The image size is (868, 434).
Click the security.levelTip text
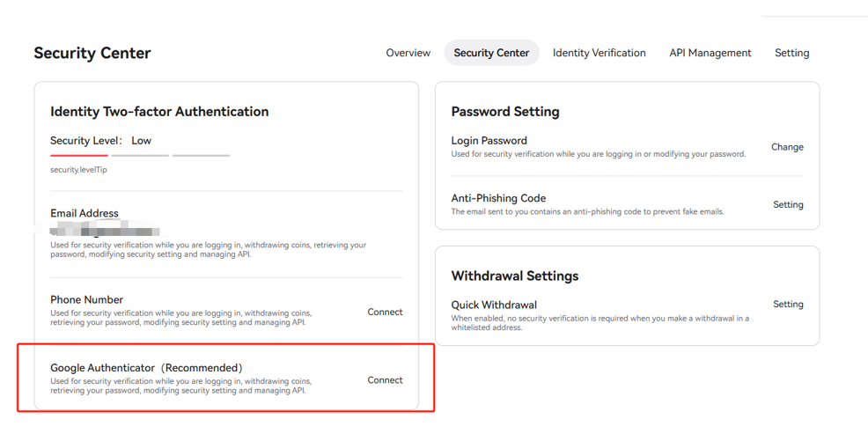click(78, 170)
